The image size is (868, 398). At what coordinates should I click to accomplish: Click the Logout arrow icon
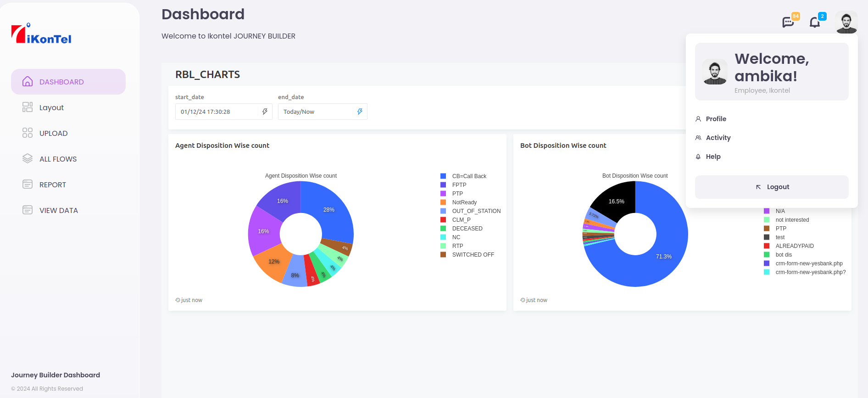click(758, 187)
